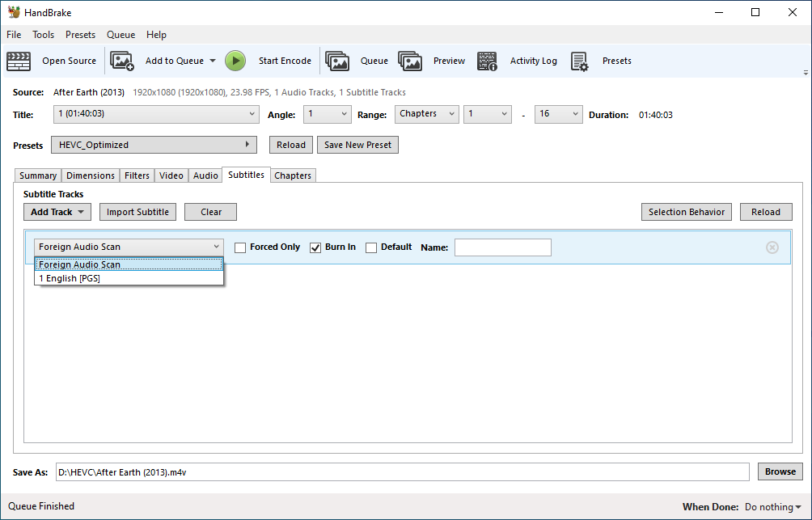Click the Preview images icon
This screenshot has height=520, width=812.
(x=410, y=61)
